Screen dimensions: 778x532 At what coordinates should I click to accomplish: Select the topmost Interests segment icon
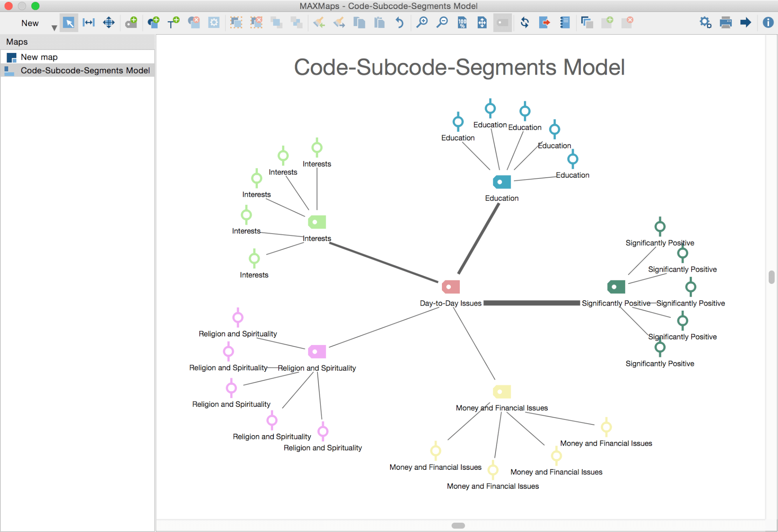(x=317, y=147)
